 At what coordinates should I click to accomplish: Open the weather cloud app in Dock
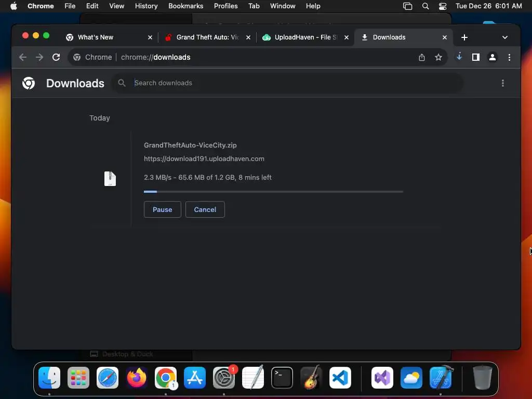coord(411,378)
